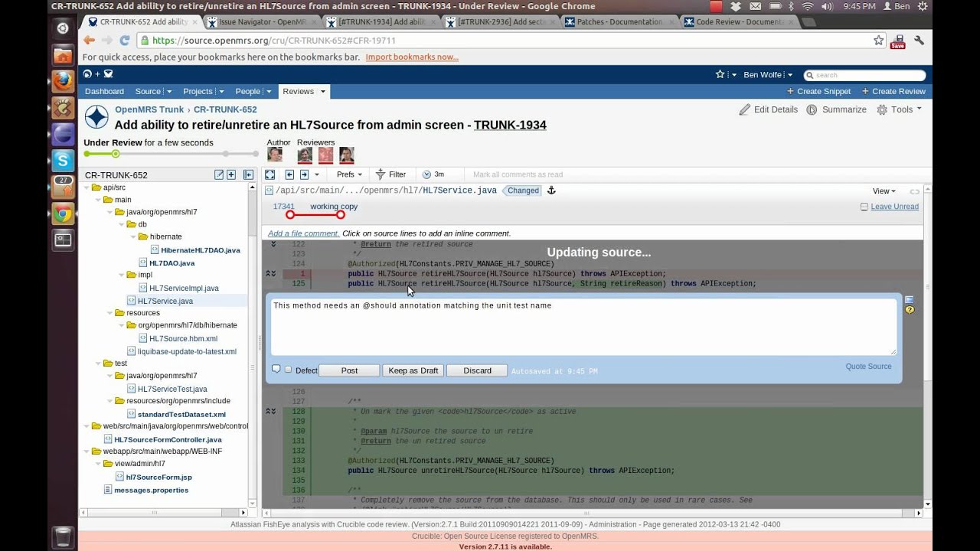Click the anchor icon beside Changed label
980x551 pixels.
[551, 191]
